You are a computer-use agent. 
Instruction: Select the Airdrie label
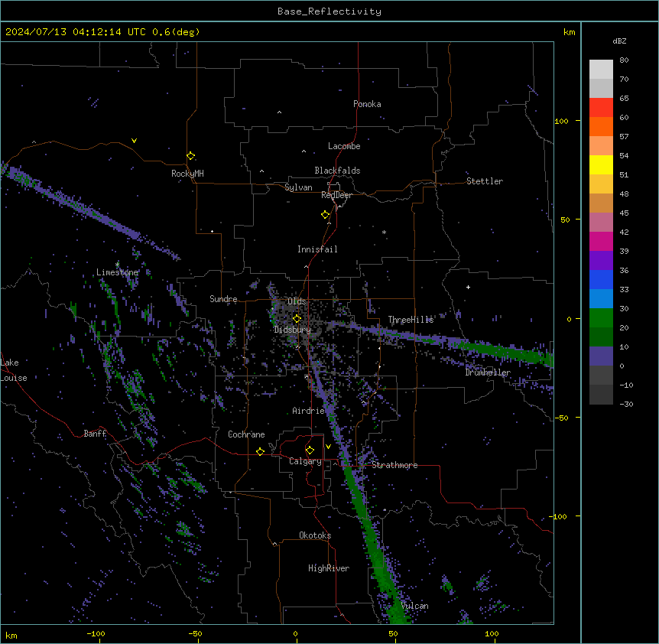click(x=309, y=411)
